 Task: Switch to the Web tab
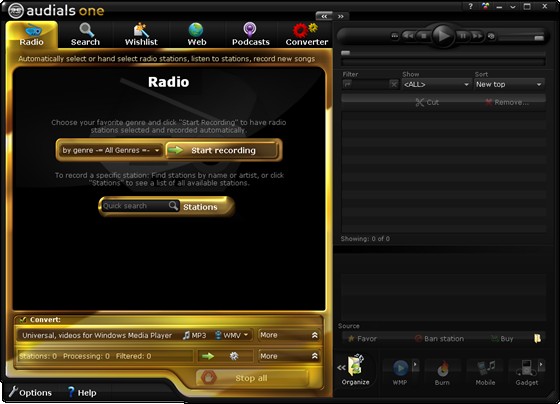click(x=197, y=34)
